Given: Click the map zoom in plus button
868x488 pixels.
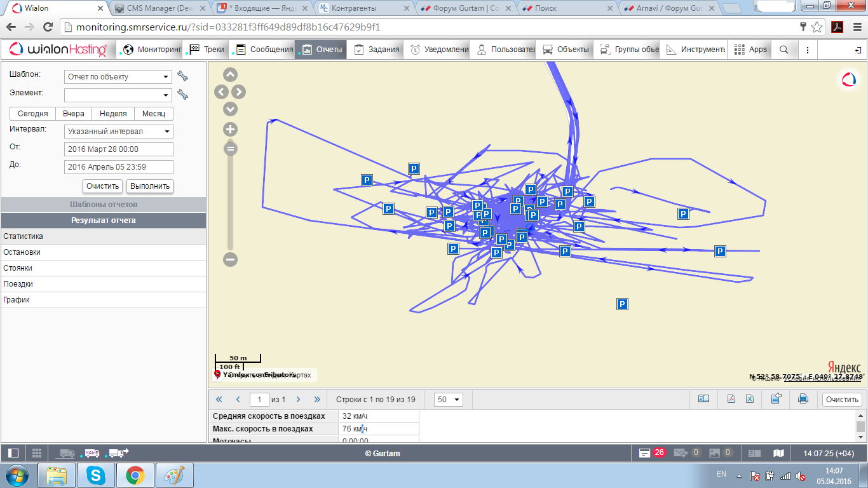Looking at the screenshot, I should 230,130.
